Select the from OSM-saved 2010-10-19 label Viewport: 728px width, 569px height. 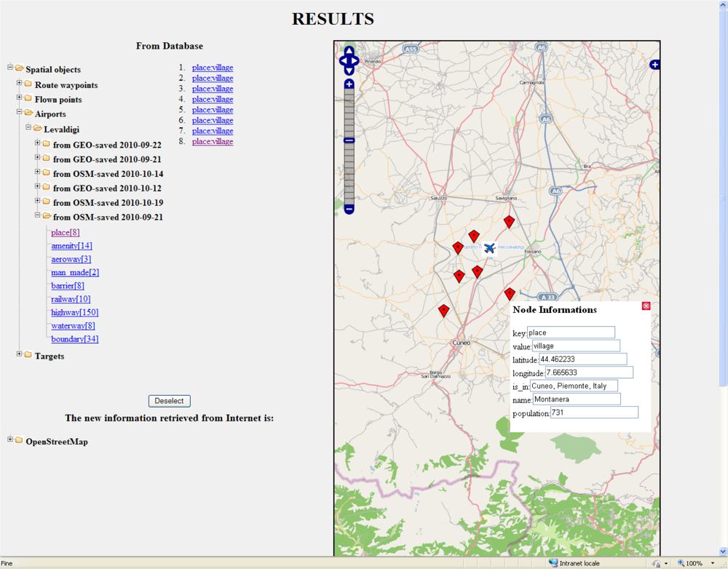click(108, 203)
